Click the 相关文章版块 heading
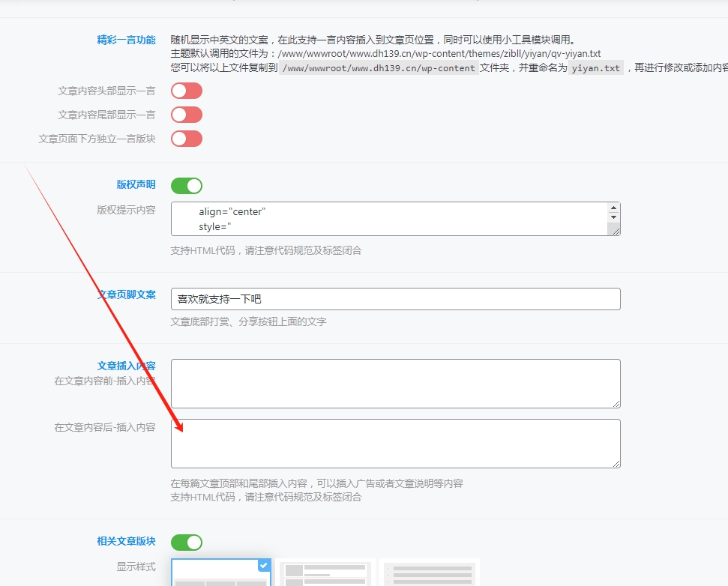 pyautogui.click(x=126, y=541)
